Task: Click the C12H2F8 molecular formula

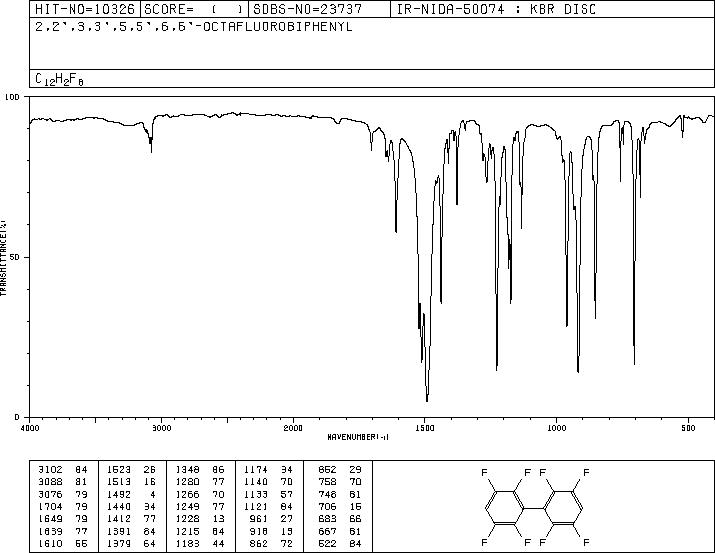Action: point(59,79)
